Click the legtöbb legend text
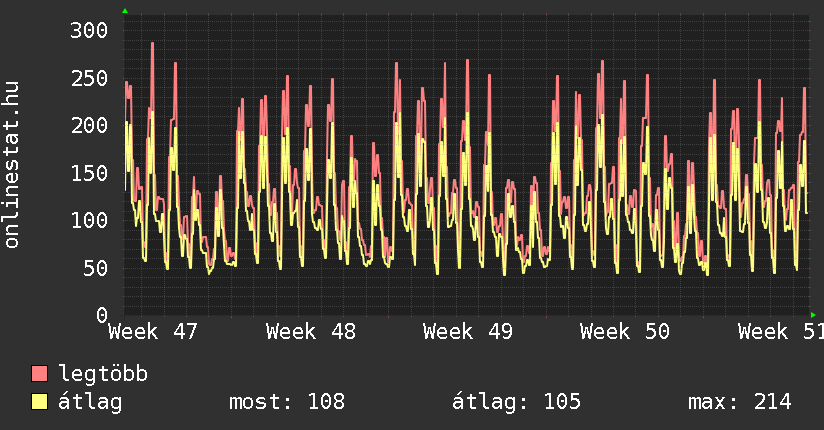The image size is (824, 430). click(x=103, y=374)
